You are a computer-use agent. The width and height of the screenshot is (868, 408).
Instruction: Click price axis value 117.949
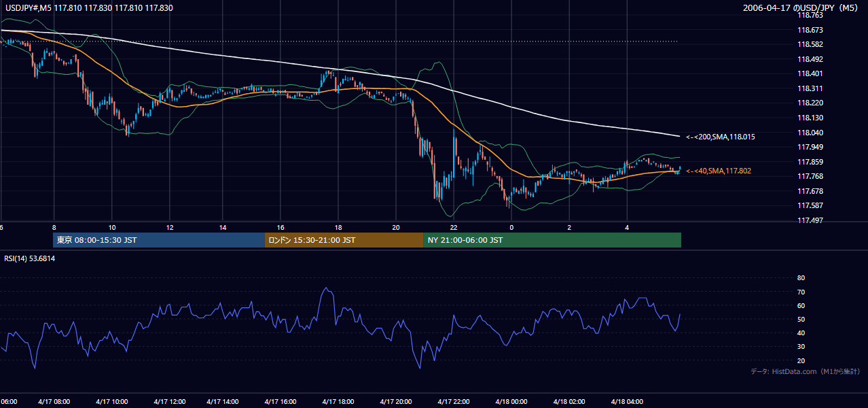point(810,147)
